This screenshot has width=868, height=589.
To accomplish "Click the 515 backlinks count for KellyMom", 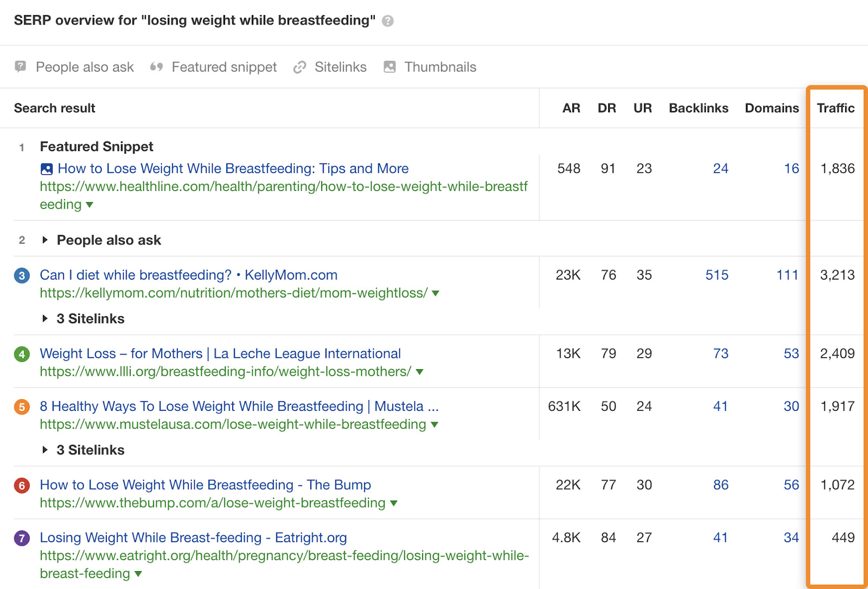I will tap(716, 275).
